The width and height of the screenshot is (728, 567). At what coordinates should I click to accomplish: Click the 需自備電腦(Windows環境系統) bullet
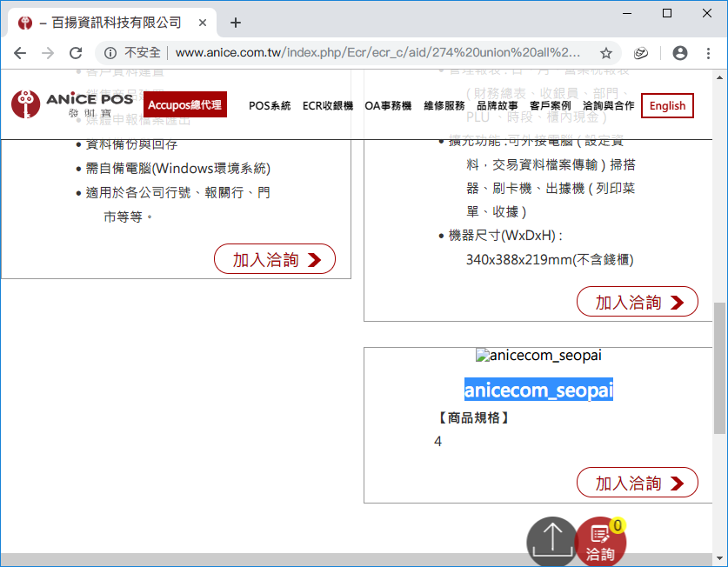pos(177,168)
